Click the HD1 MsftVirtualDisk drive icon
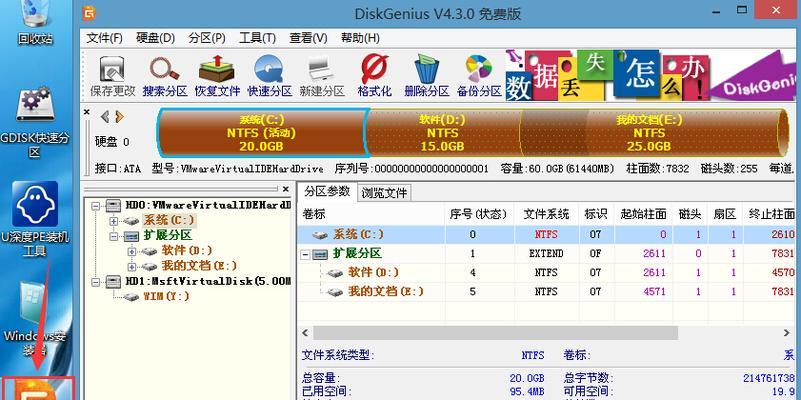 (x=113, y=281)
